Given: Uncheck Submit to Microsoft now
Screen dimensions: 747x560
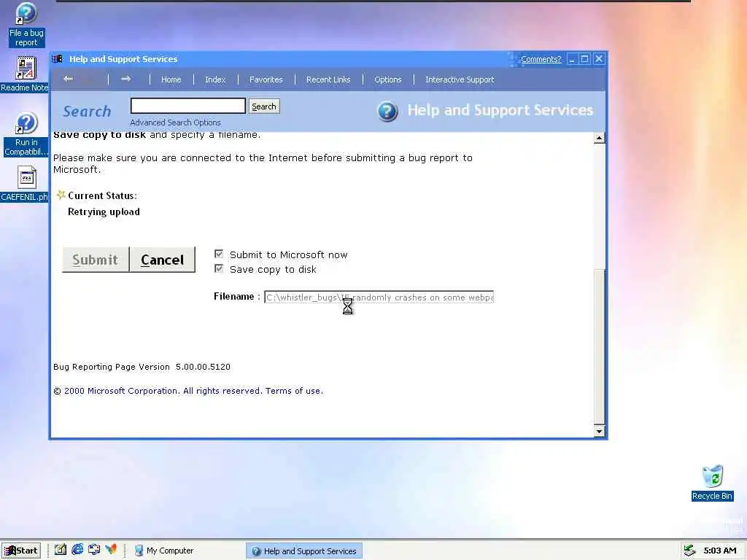Looking at the screenshot, I should pos(219,254).
